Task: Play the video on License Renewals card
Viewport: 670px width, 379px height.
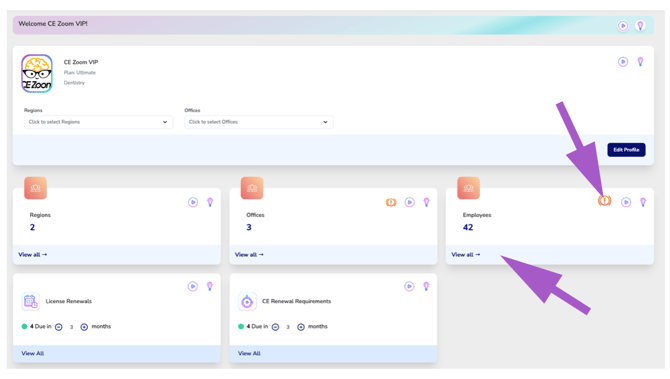Action: point(193,286)
